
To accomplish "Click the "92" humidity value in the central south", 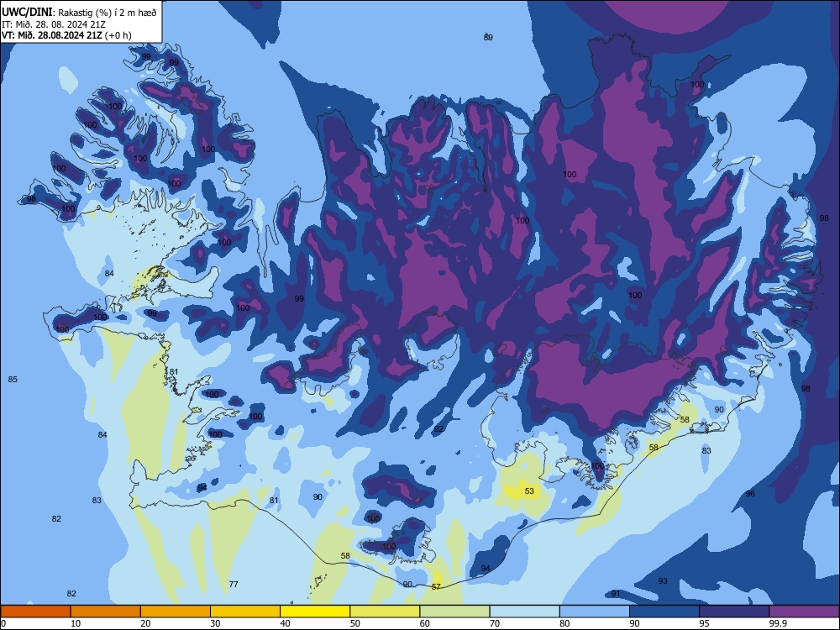I will [x=438, y=428].
